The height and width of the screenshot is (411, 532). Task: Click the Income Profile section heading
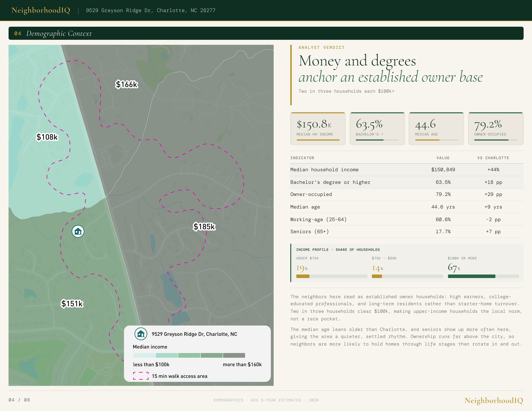tap(338, 250)
